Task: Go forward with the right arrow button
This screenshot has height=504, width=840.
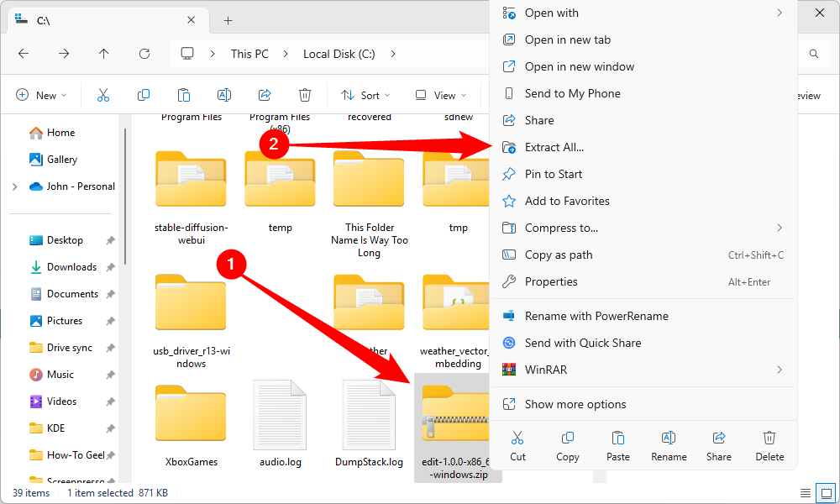Action: tap(64, 54)
